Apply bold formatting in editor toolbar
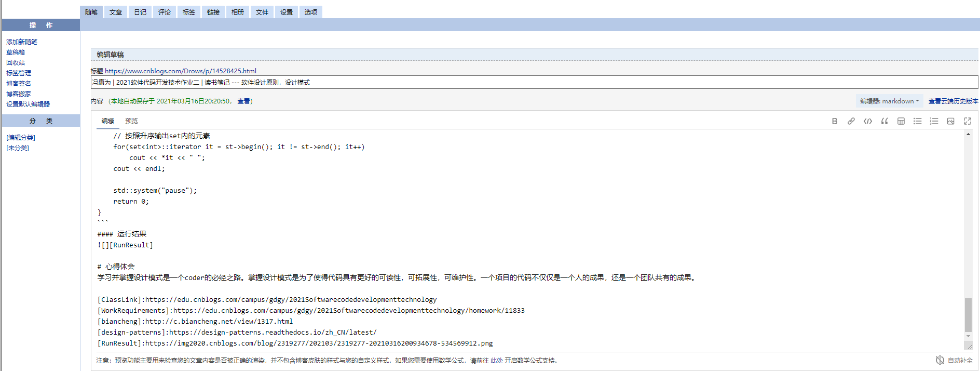Viewport: 980px width, 371px height. [834, 121]
